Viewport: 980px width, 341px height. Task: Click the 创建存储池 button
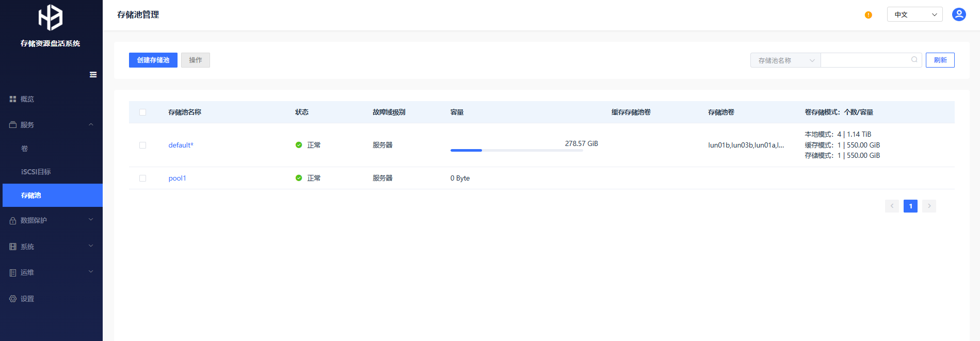point(153,60)
